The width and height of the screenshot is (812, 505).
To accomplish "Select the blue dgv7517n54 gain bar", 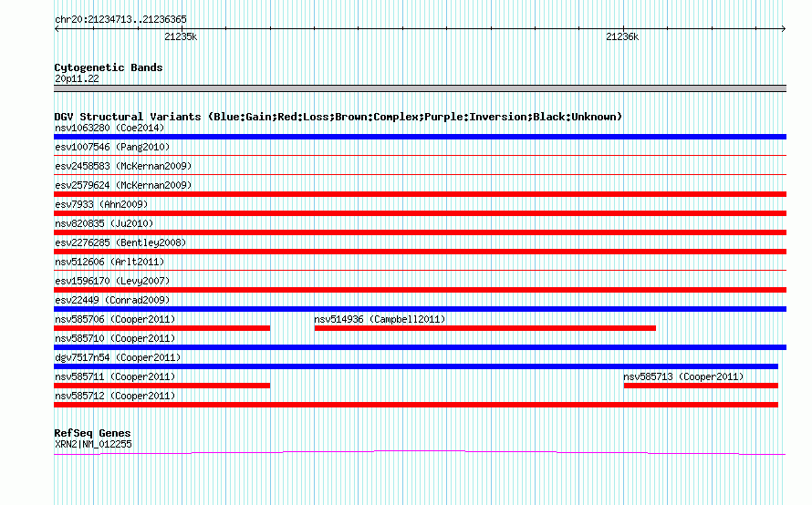I will 416,366.
